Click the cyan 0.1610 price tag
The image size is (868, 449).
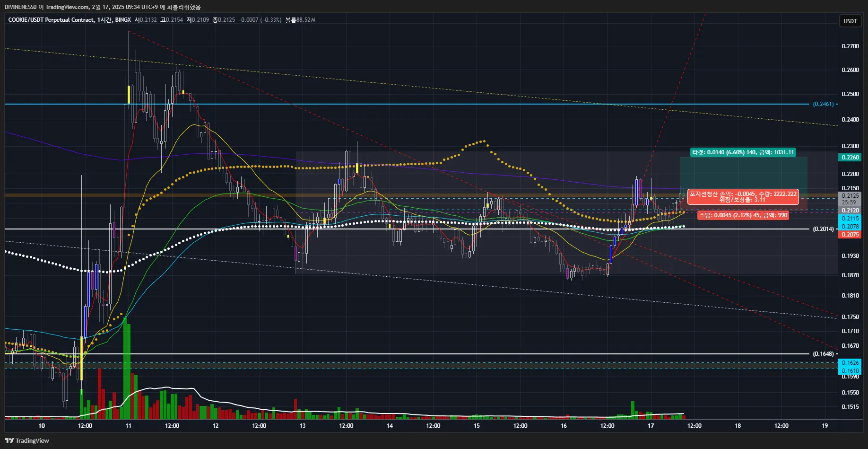(850, 371)
